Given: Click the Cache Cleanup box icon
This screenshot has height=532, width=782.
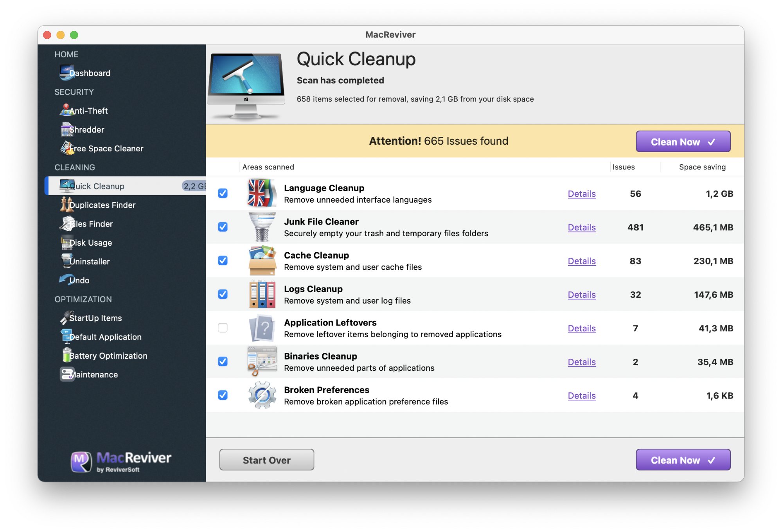Looking at the screenshot, I should point(262,261).
